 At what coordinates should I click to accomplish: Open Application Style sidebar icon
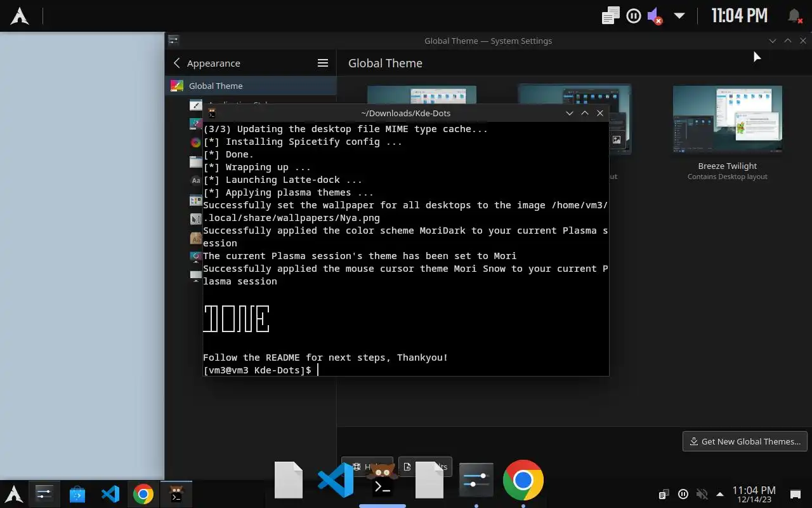click(196, 105)
